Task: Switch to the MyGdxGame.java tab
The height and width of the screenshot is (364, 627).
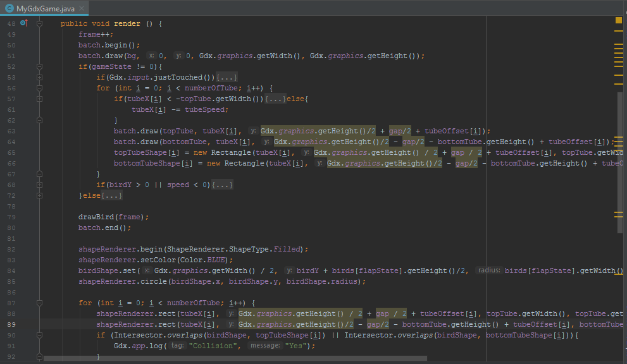Action: (x=45, y=8)
